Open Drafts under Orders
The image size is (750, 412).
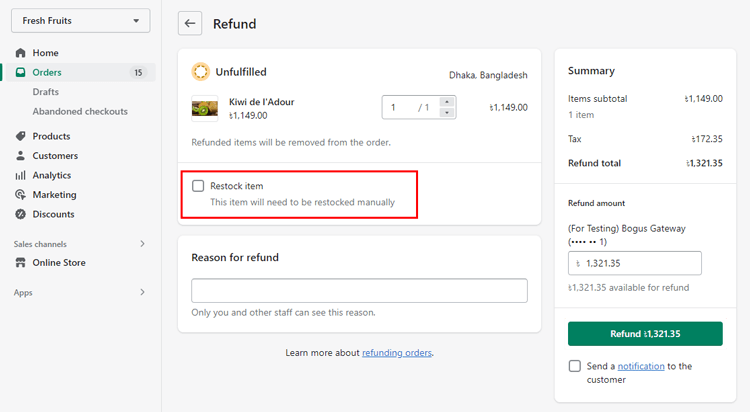coord(45,91)
